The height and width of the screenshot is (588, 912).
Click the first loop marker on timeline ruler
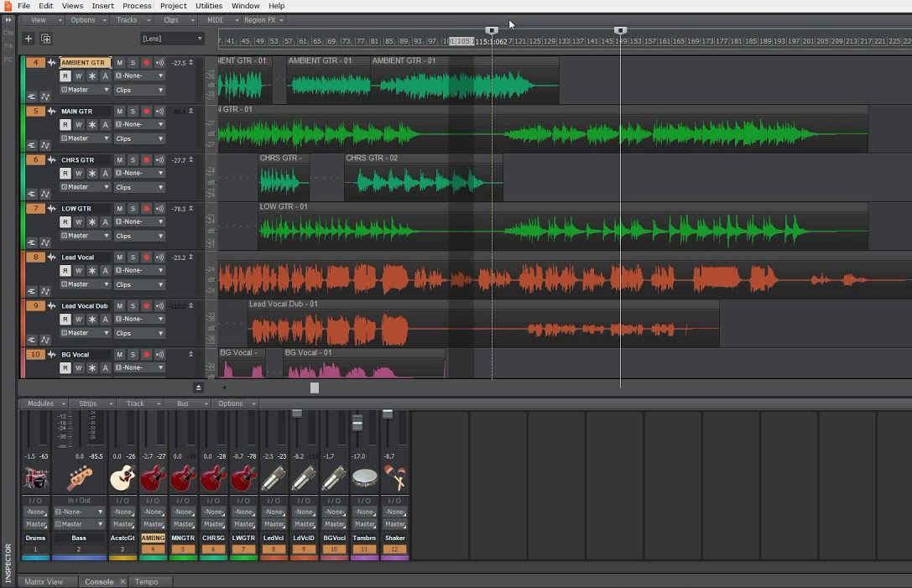point(492,30)
